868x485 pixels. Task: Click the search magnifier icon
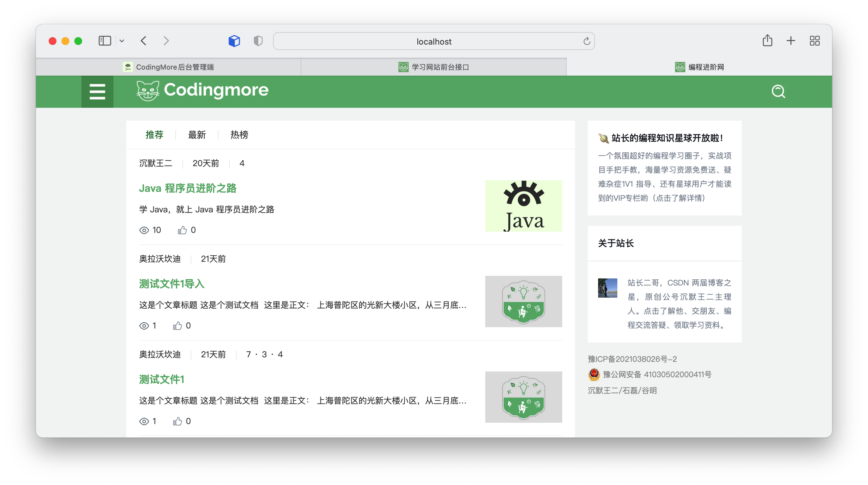tap(778, 91)
